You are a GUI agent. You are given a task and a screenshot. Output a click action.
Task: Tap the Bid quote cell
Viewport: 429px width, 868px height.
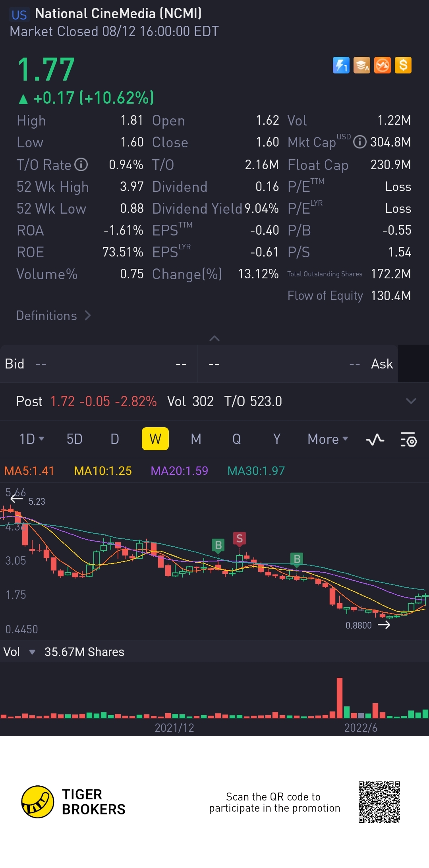(x=99, y=364)
